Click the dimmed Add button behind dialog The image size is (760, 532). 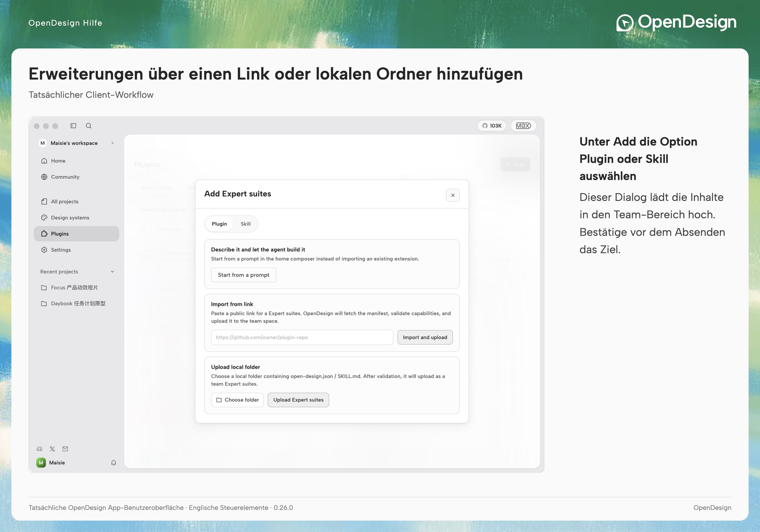[x=515, y=165]
